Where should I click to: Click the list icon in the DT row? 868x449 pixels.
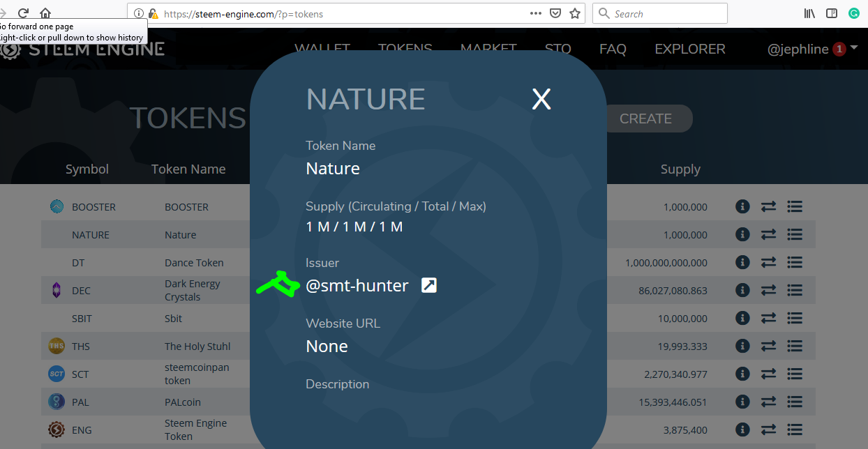click(794, 262)
